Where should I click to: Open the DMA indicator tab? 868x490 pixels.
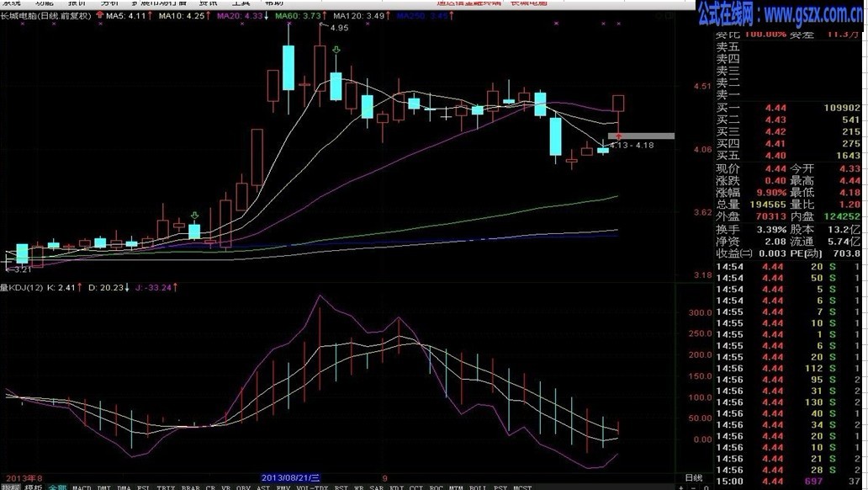click(124, 487)
